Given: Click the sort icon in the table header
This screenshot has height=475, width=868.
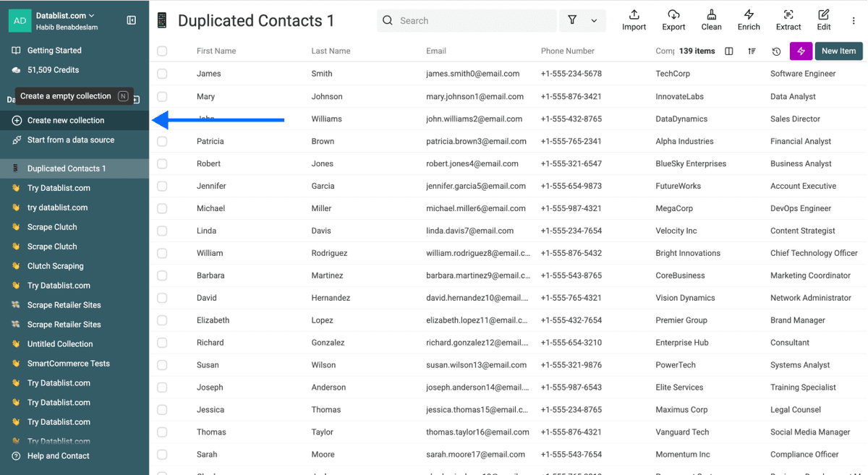Looking at the screenshot, I should coord(752,51).
